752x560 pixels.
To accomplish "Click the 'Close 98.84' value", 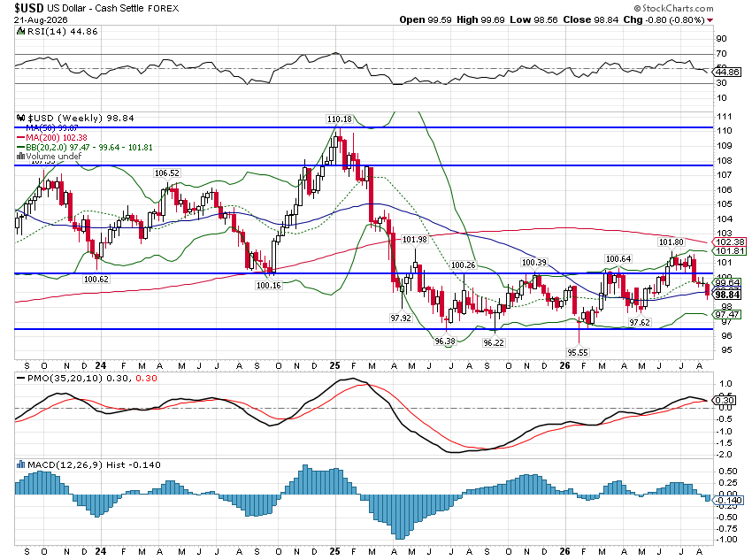I will click(x=590, y=19).
